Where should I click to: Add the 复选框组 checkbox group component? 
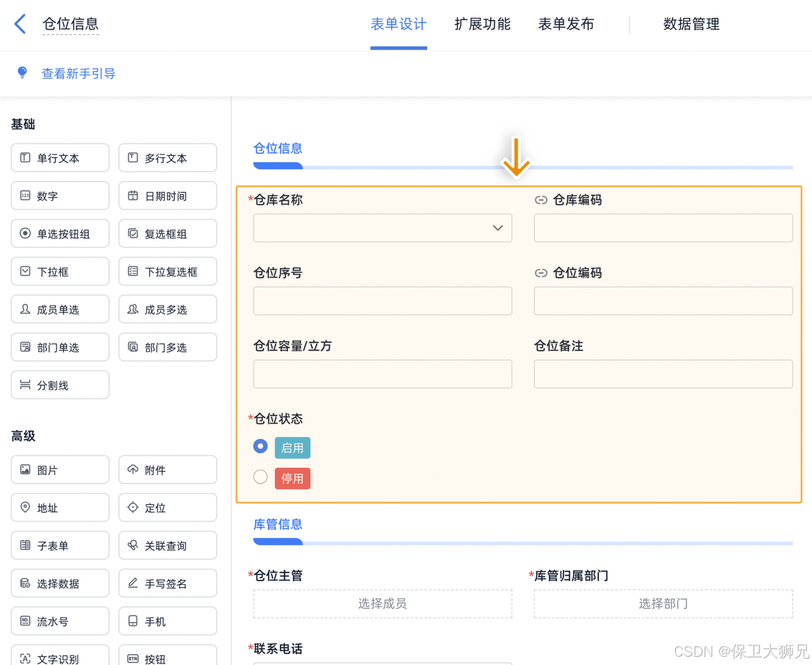tap(167, 234)
